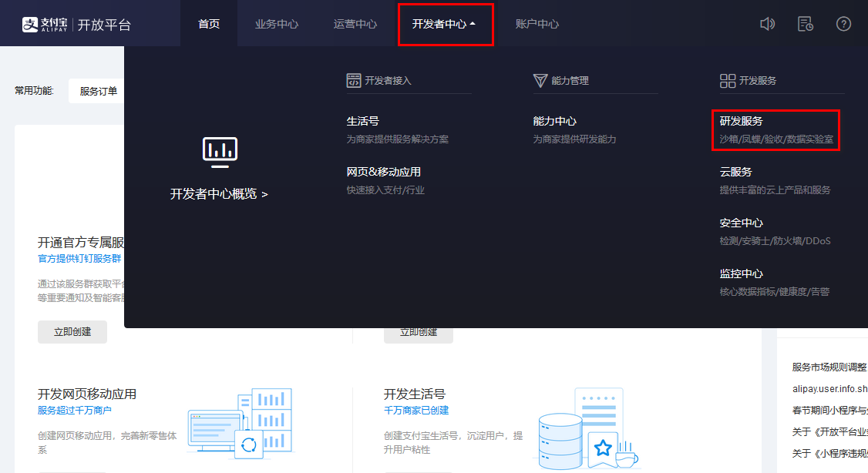Click the 开发者中心概览 chart icon
868x473 pixels.
click(x=220, y=152)
